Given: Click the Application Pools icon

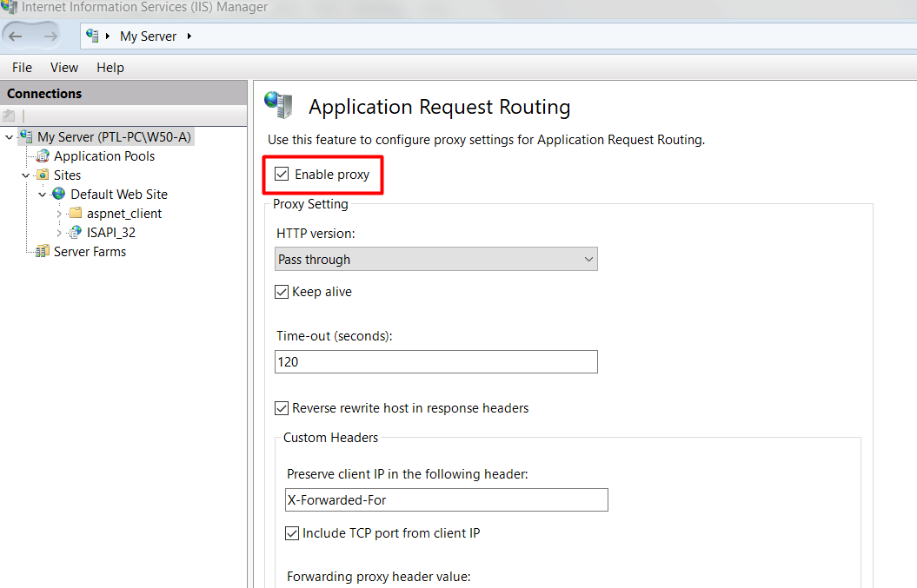Looking at the screenshot, I should click(x=43, y=156).
